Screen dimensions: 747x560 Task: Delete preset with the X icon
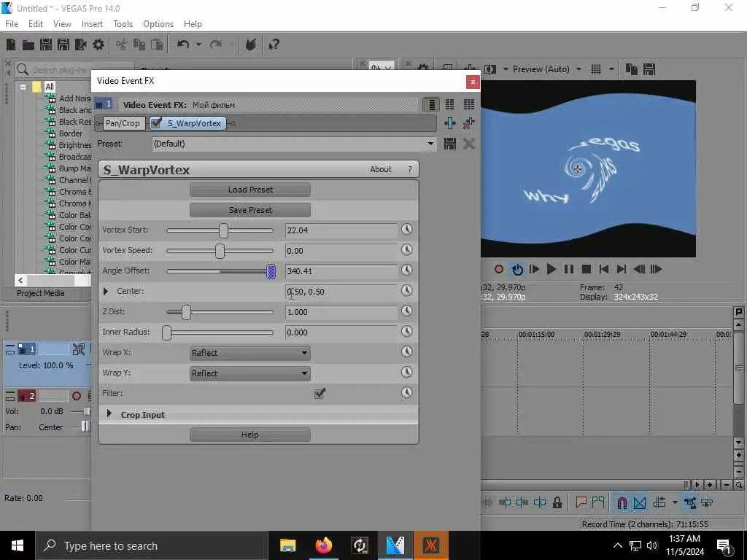469,144
